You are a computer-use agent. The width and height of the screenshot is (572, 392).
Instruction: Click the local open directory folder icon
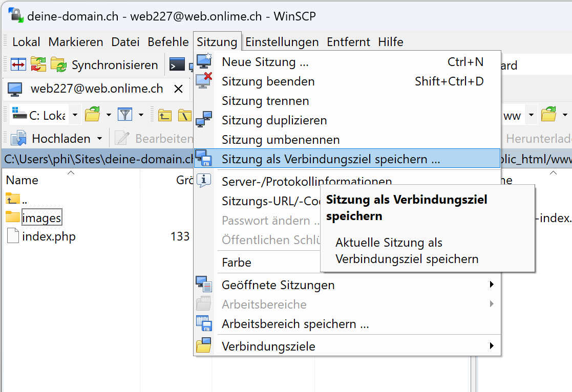(x=93, y=115)
